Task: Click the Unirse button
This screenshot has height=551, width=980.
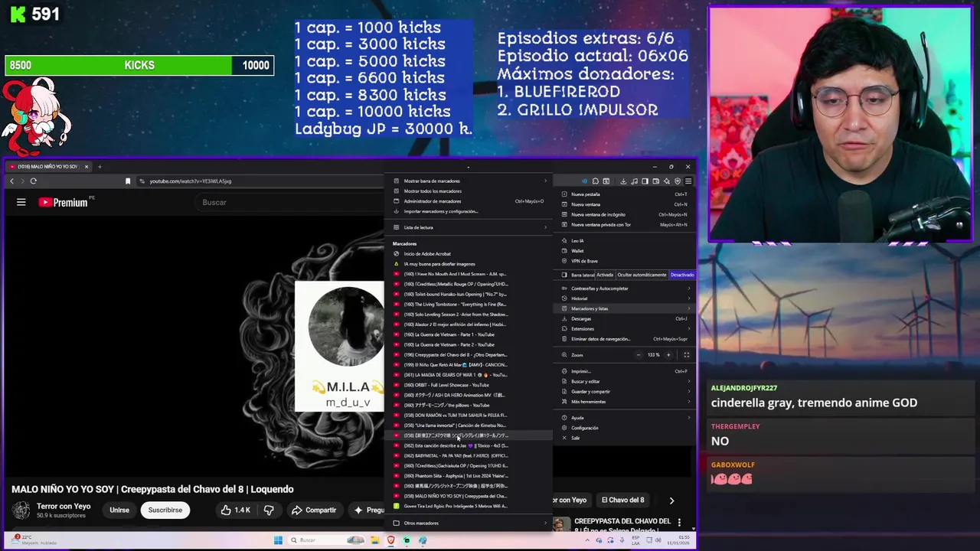Action: [x=119, y=510]
